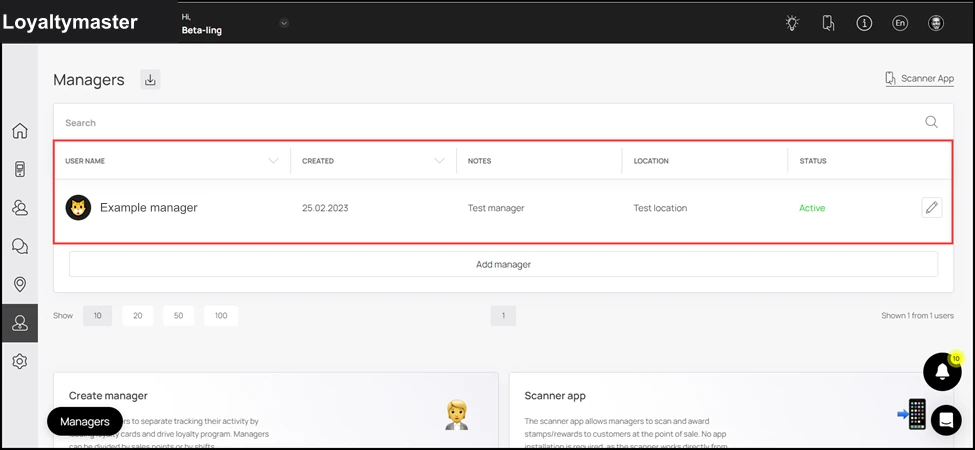Image resolution: width=975 pixels, height=450 pixels.
Task: Click the lightbulb tips icon
Action: [x=792, y=24]
